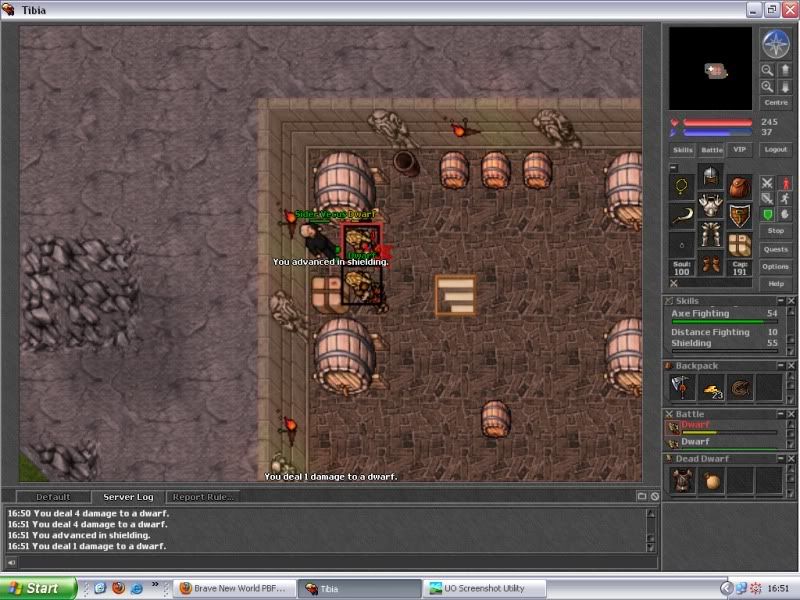Image resolution: width=800 pixels, height=600 pixels.
Task: Select the 23 gold coins stack
Action: point(711,387)
